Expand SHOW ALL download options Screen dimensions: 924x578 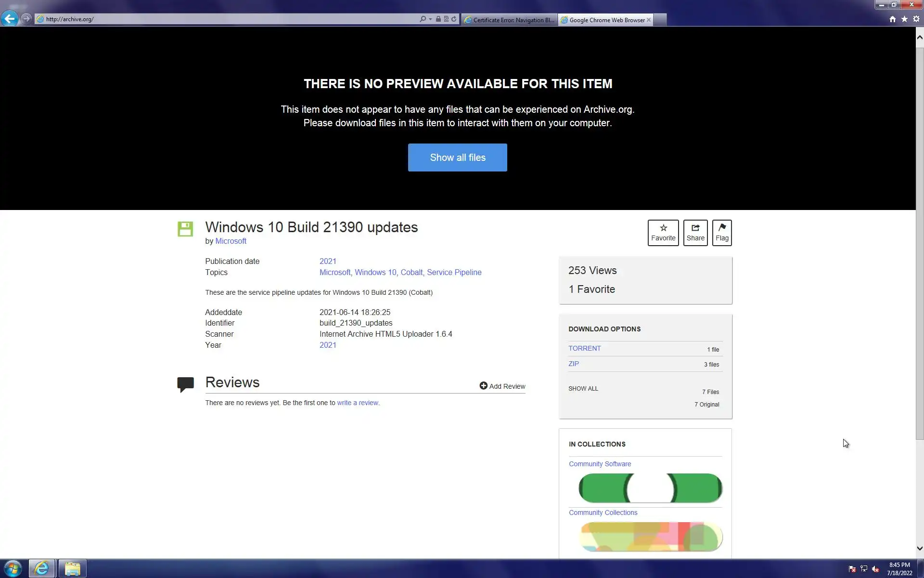click(583, 389)
